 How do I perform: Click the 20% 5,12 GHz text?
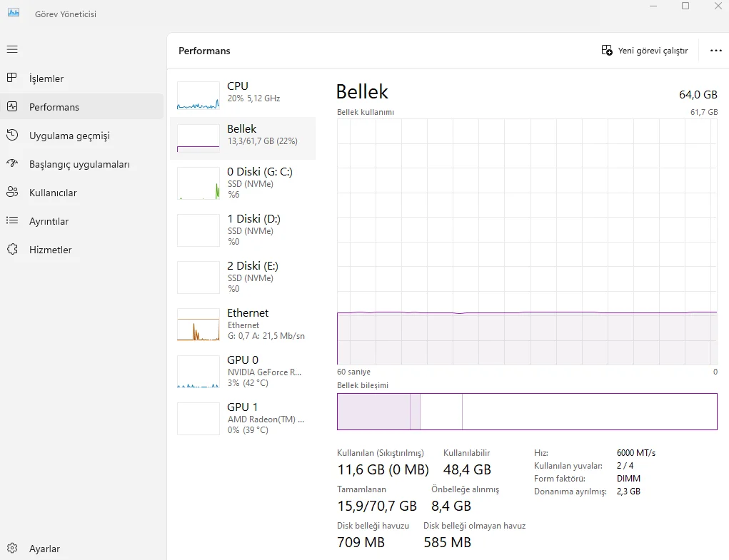(254, 98)
